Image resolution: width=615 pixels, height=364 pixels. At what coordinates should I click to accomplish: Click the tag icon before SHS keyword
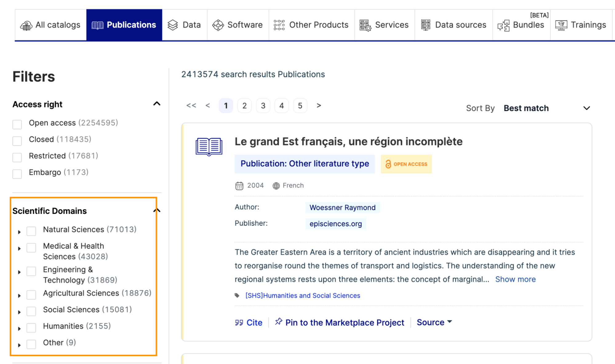(237, 295)
